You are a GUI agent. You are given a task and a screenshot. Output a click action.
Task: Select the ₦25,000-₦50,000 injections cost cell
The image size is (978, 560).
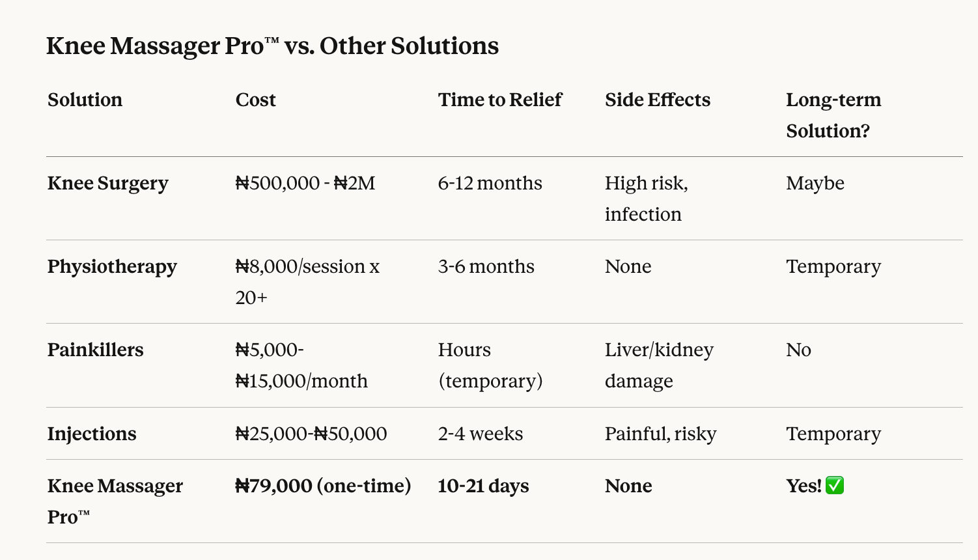pyautogui.click(x=311, y=434)
